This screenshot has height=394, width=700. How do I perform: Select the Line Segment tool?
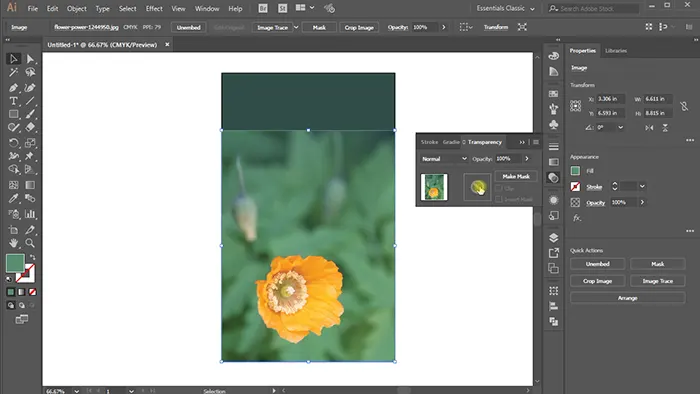(30, 101)
